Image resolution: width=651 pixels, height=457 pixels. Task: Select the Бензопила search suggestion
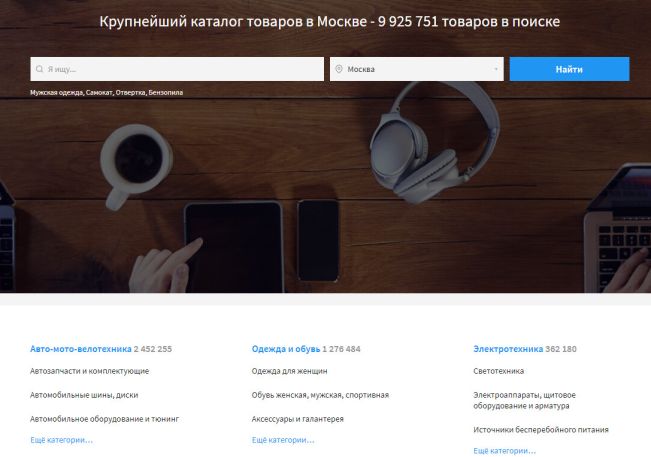166,93
